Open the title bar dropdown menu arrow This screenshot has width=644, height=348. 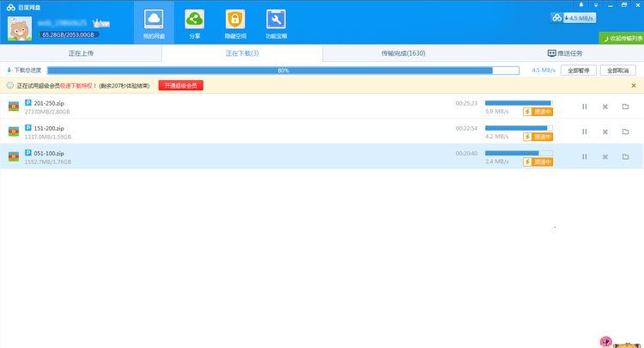point(596,5)
